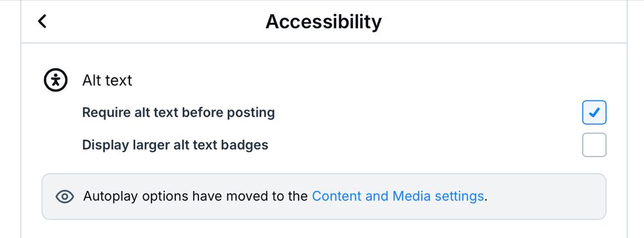Click the "Require alt text before posting" label
This screenshot has height=238, width=644.
[x=178, y=112]
